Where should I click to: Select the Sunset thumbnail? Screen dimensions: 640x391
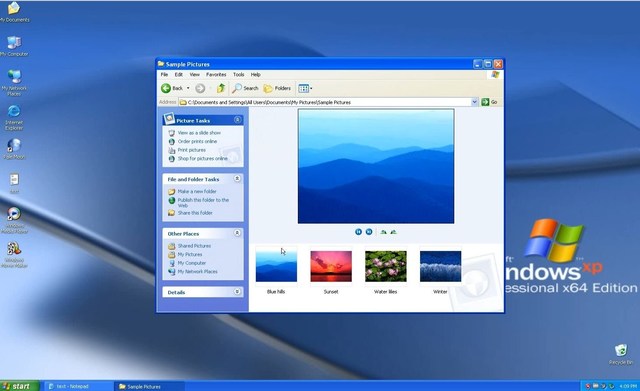click(x=331, y=267)
